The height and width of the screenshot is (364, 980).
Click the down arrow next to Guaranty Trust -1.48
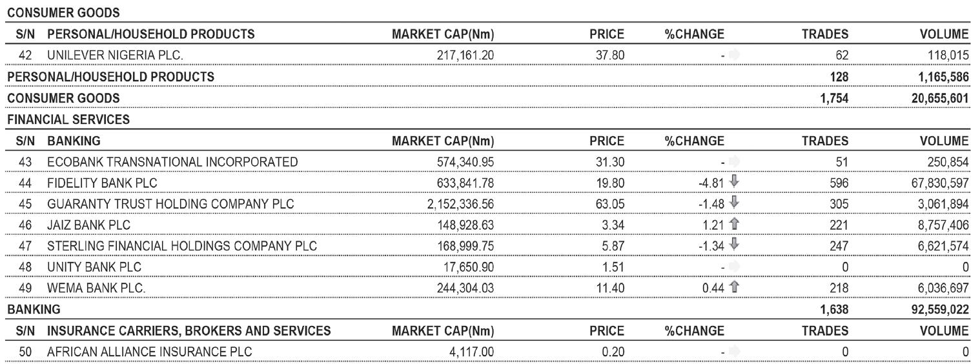(x=735, y=204)
